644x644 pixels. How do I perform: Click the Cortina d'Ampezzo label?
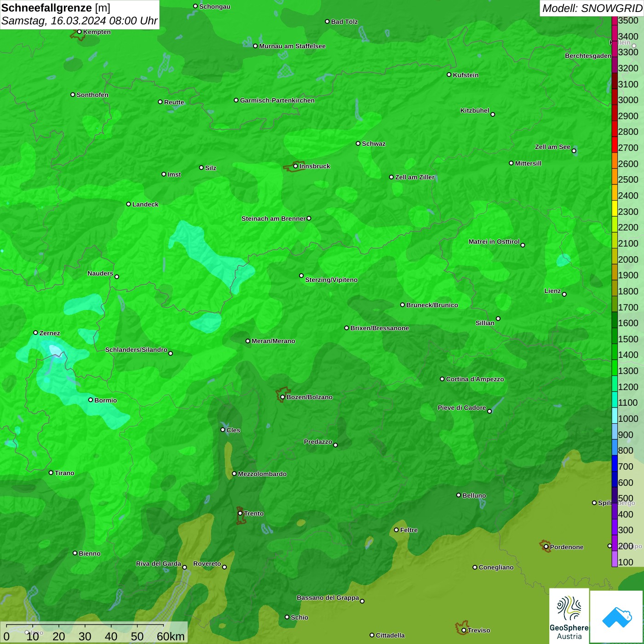tap(475, 379)
